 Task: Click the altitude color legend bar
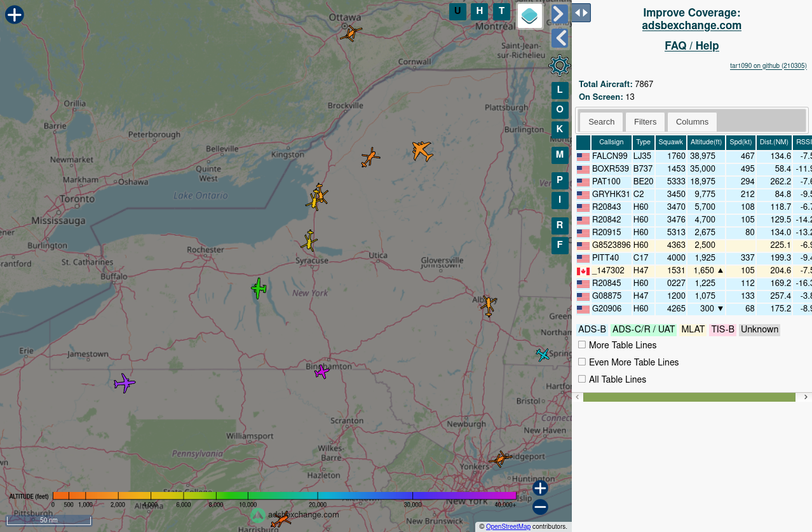(x=285, y=495)
